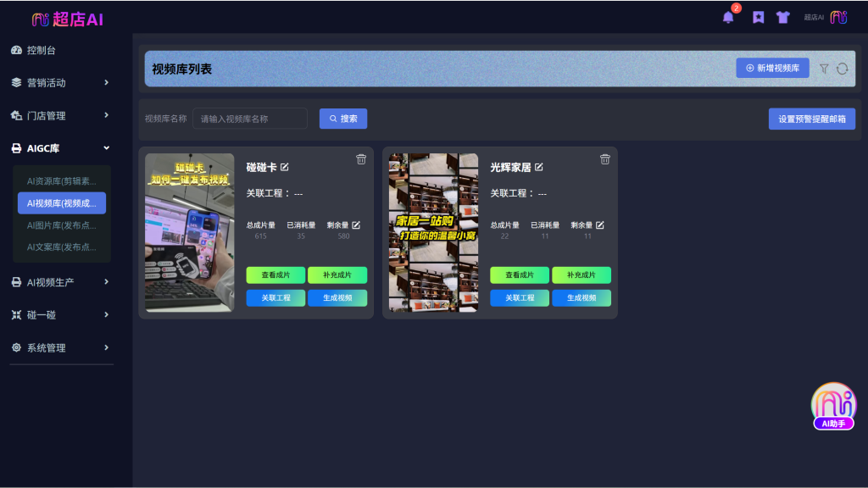This screenshot has width=868, height=488.
Task: Open the notification bell icon
Action: tap(728, 18)
